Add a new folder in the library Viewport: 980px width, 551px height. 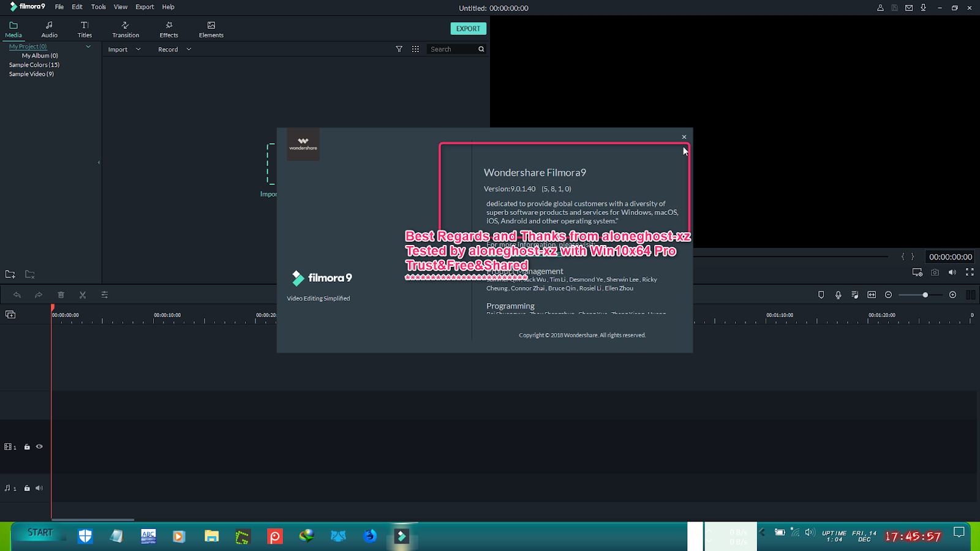point(10,274)
